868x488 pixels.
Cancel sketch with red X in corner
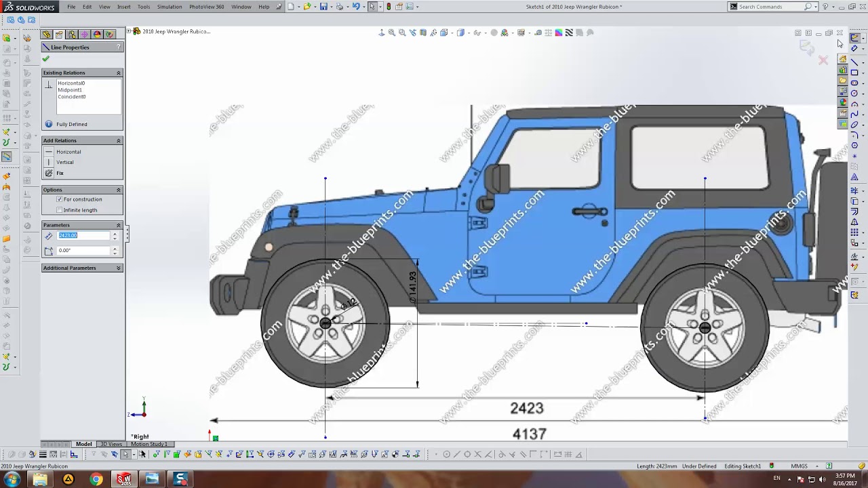tap(823, 60)
